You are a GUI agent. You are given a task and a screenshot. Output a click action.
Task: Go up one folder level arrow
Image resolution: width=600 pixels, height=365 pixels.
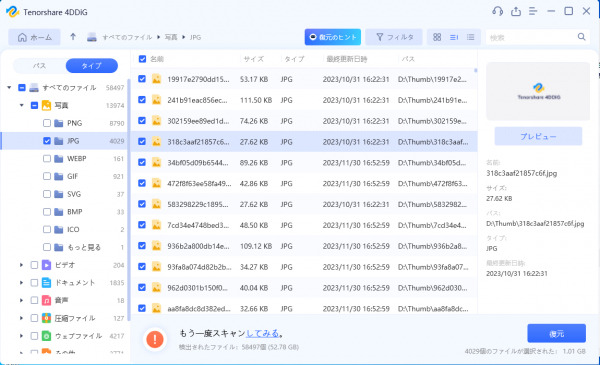click(x=73, y=37)
